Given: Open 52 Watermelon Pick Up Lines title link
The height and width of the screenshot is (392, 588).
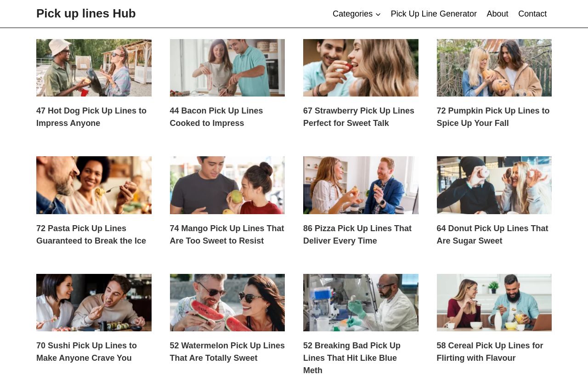Looking at the screenshot, I should click(227, 352).
